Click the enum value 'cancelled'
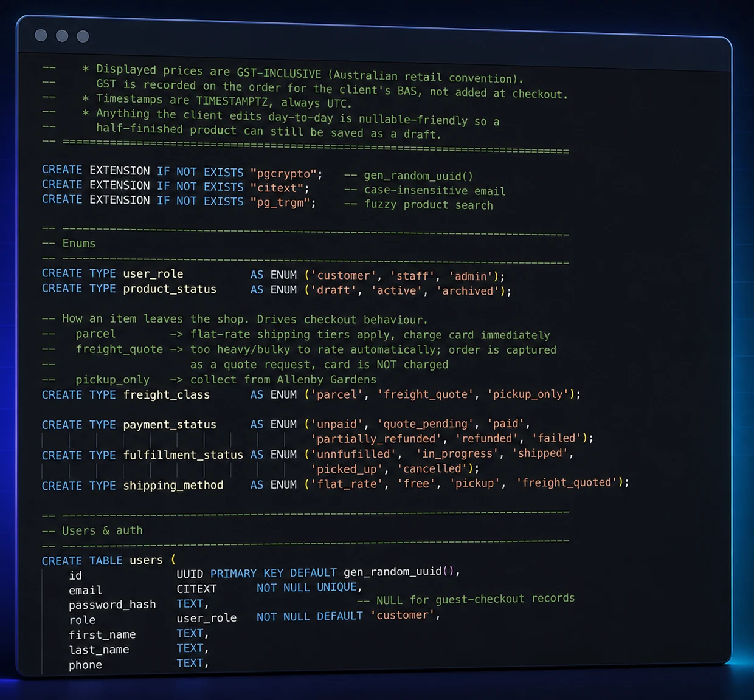 pyautogui.click(x=432, y=468)
